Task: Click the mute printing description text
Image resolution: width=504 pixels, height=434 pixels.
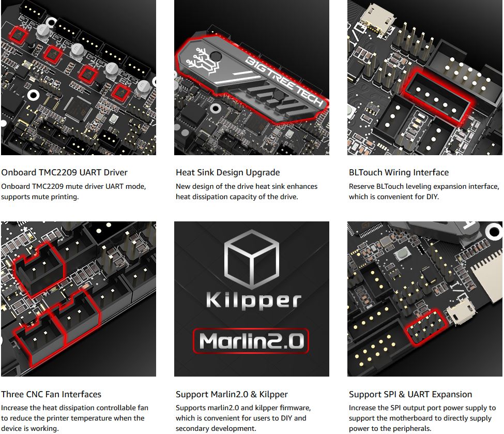Action: [x=73, y=191]
